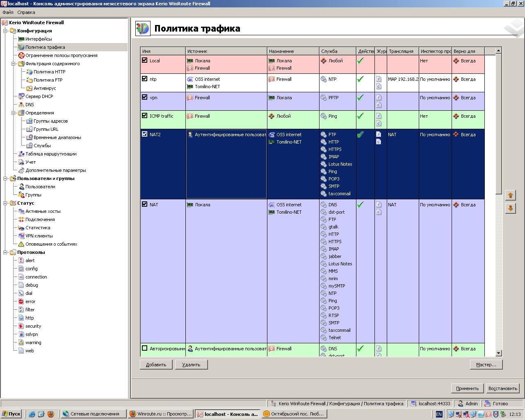Image resolution: width=525 pixels, height=420 pixels.
Task: Uncheck the NAT rule checkbox
Action: [x=144, y=204]
